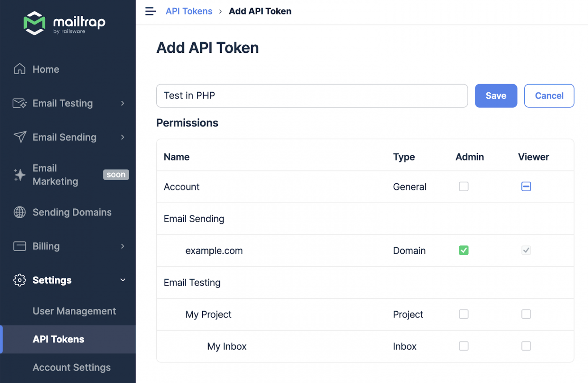
Task: Click the Mailtrap logo
Action: click(x=64, y=23)
